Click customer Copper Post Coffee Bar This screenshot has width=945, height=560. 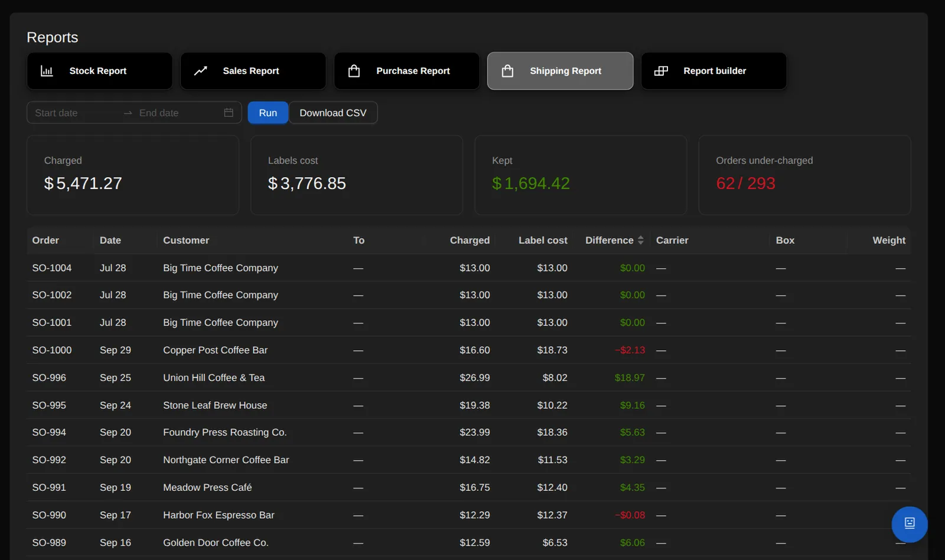216,350
